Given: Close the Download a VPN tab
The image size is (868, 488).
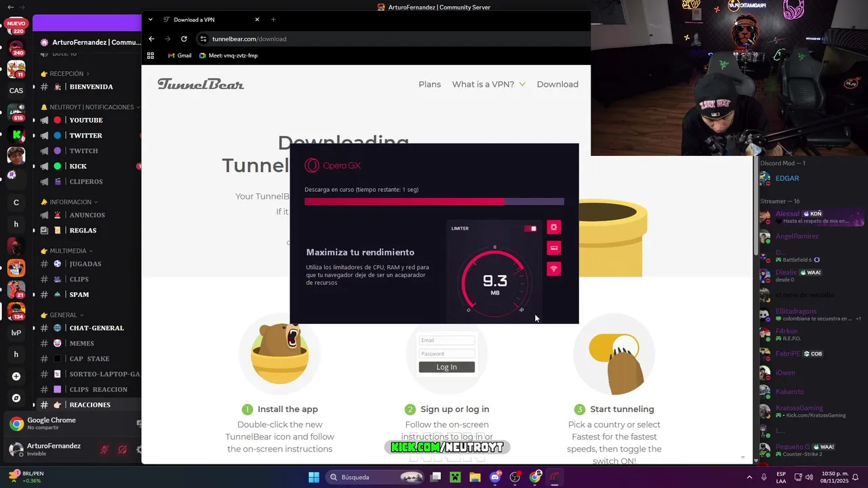Looking at the screenshot, I should tap(257, 20).
